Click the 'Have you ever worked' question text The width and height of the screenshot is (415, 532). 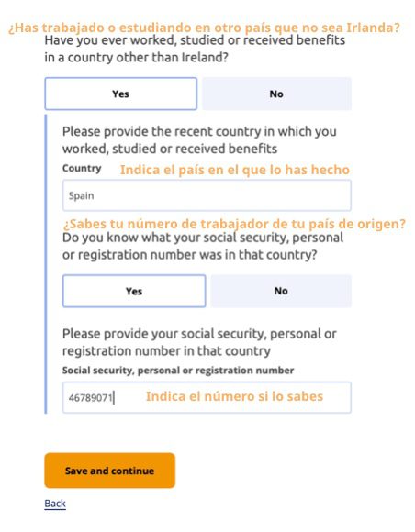pyautogui.click(x=195, y=49)
